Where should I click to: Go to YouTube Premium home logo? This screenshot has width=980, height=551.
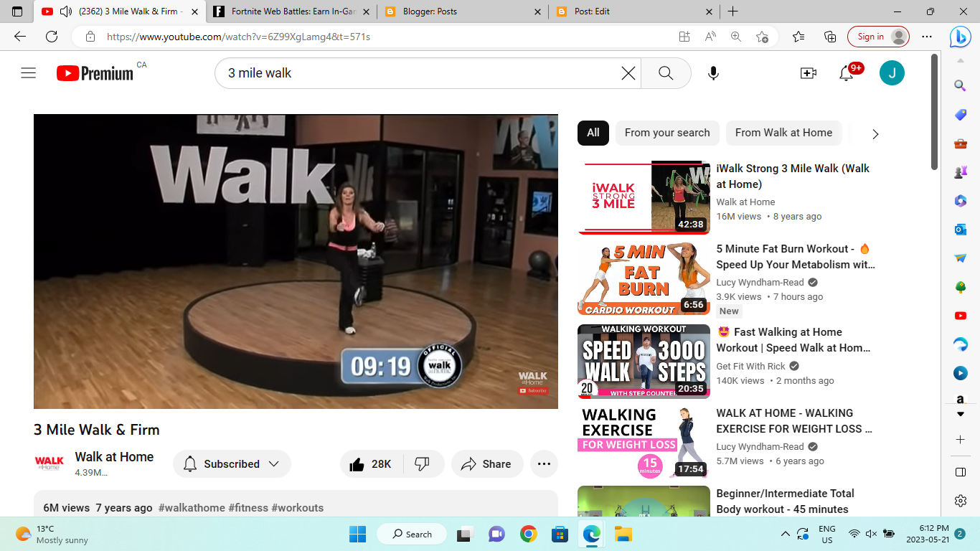[x=95, y=73]
